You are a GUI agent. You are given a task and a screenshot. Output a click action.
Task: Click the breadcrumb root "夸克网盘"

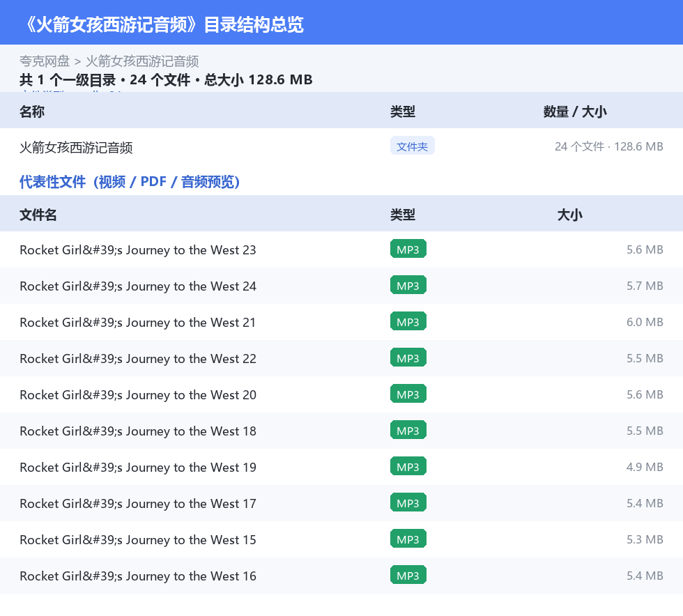click(45, 61)
